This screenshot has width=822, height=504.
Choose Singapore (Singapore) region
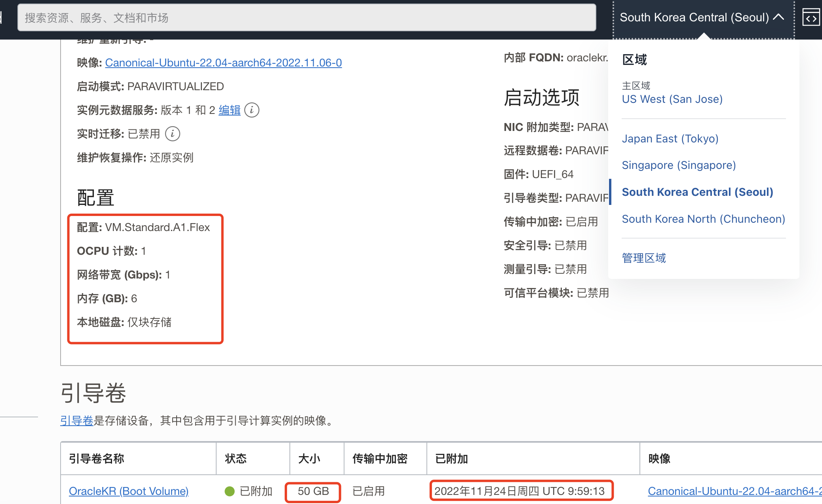(679, 165)
